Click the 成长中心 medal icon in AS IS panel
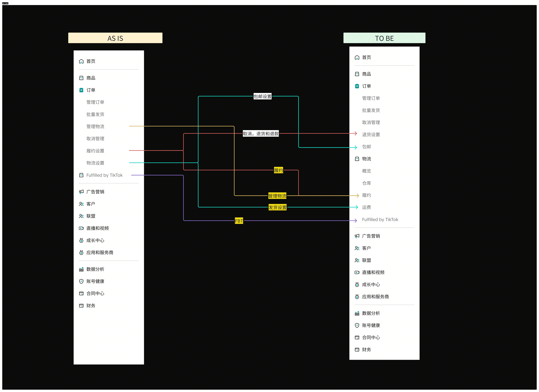The height and width of the screenshot is (392, 539). (81, 240)
